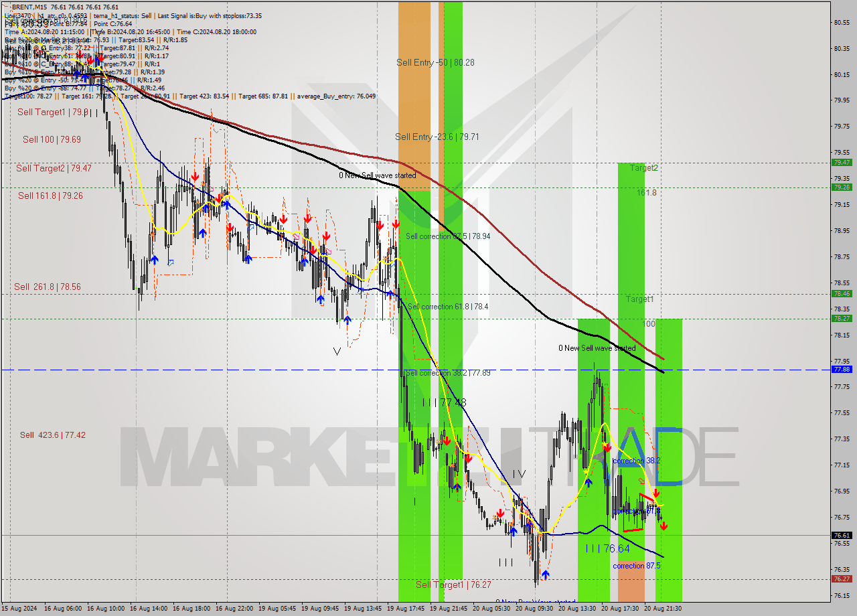Select 'Sell correction 38.2 | 77.89' label
The height and width of the screenshot is (616, 857).
point(448,373)
